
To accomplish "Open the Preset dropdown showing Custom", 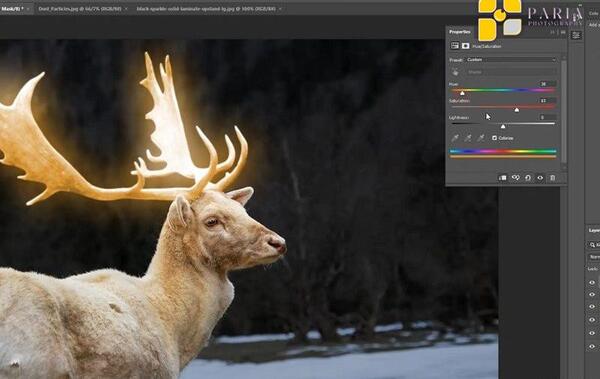I will [511, 60].
